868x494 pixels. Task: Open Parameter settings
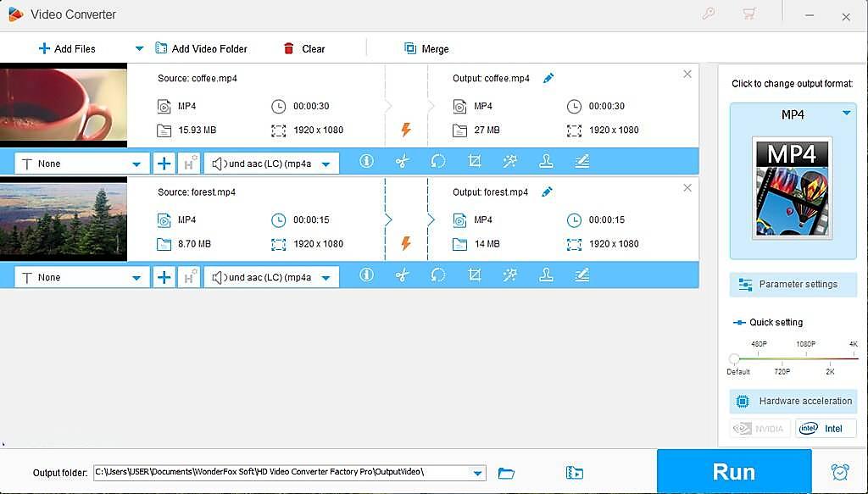793,285
